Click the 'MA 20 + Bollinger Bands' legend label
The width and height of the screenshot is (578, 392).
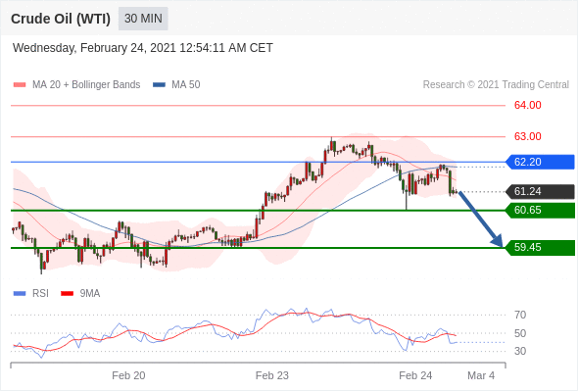[86, 85]
